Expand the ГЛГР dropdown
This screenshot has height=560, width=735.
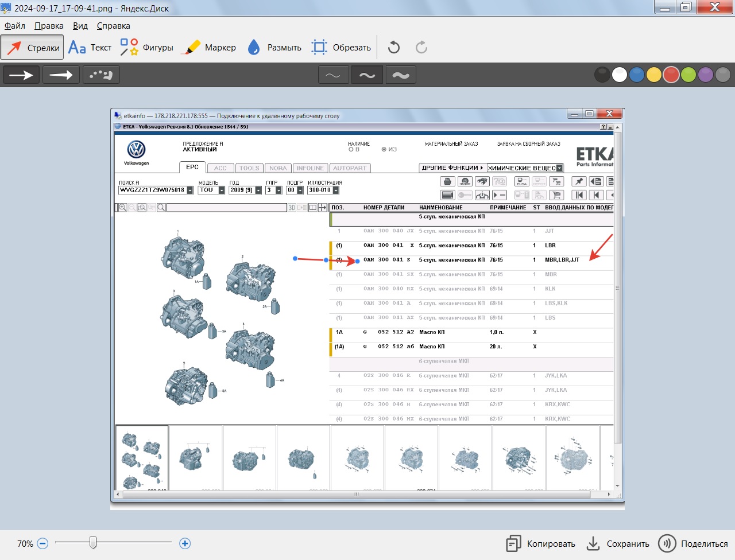278,190
